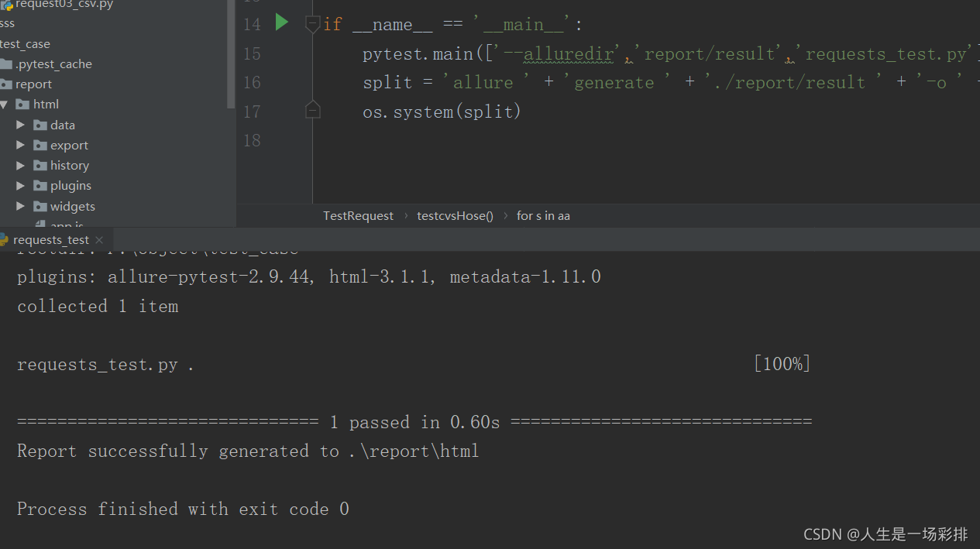The image size is (980, 549).
Task: Place the cursor on empty line 18
Action: (542, 140)
